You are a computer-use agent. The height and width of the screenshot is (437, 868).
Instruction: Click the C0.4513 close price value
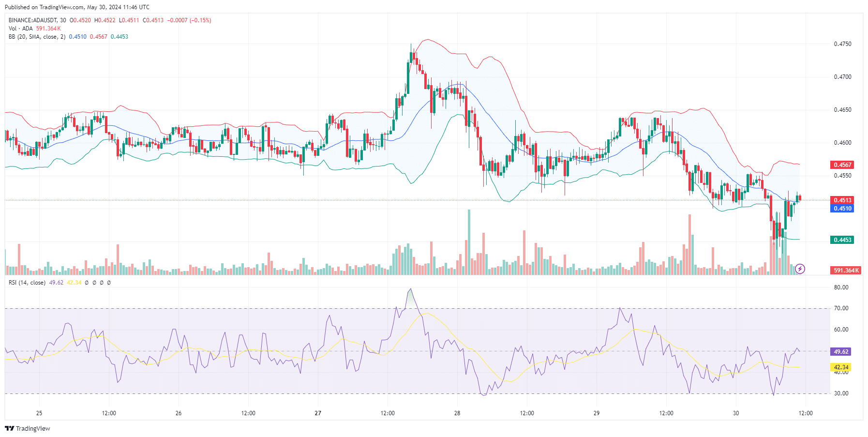(153, 20)
